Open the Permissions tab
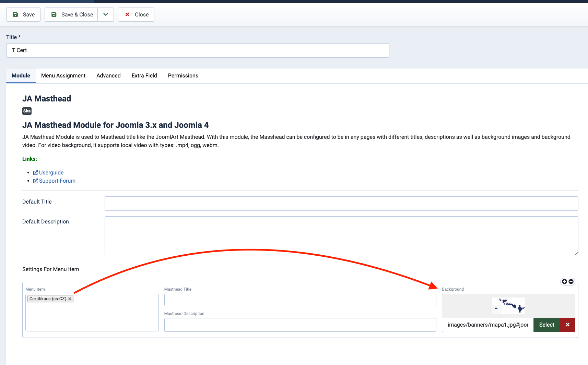Screen dimensions: 588x365 point(183,75)
